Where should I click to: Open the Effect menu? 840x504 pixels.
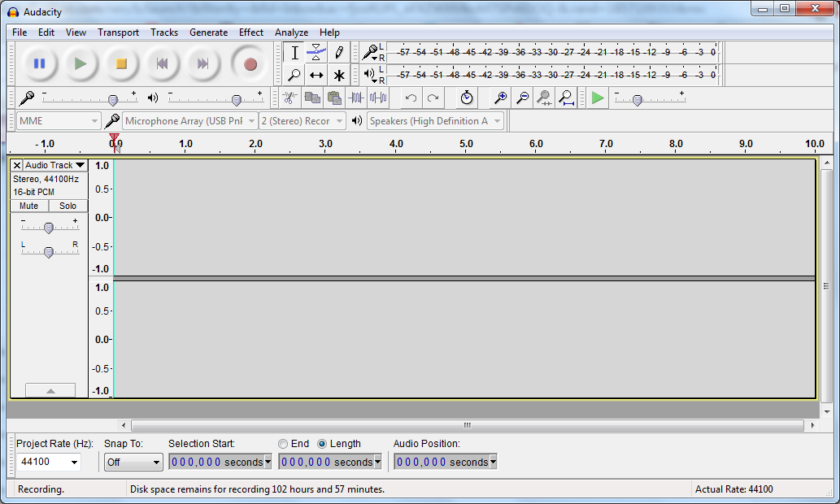(250, 33)
